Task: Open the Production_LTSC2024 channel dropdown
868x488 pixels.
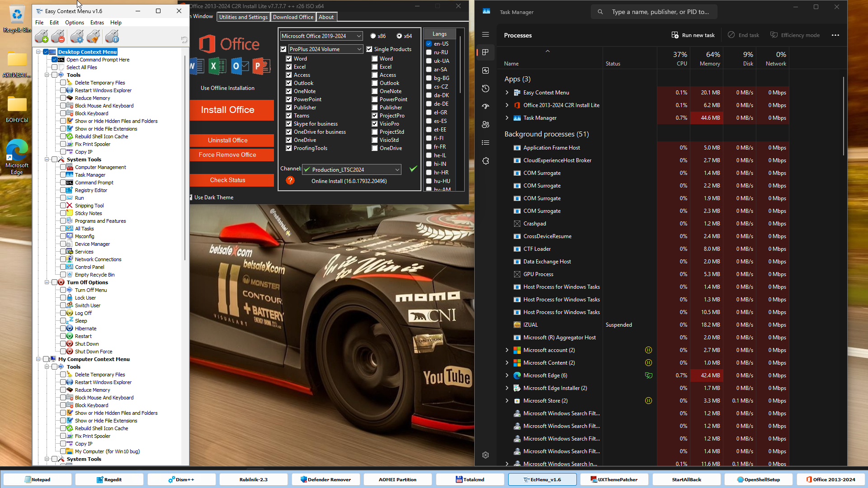Action: coord(351,169)
